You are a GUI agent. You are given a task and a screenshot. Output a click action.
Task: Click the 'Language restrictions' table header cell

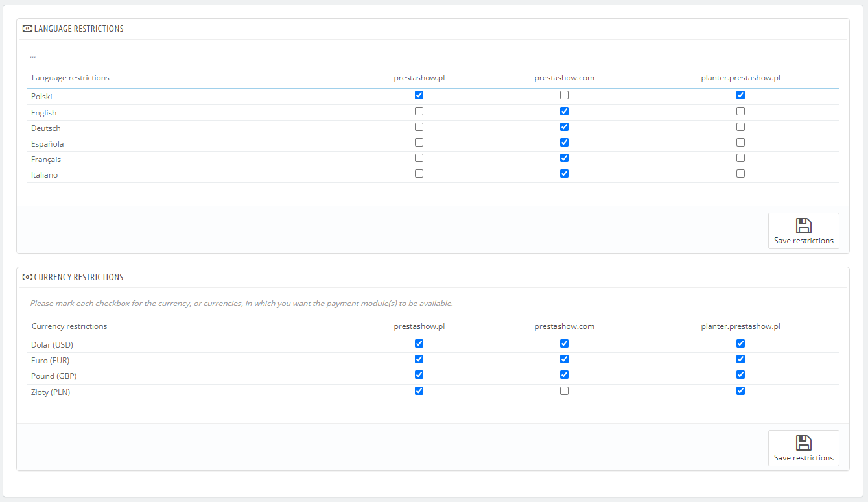[71, 78]
